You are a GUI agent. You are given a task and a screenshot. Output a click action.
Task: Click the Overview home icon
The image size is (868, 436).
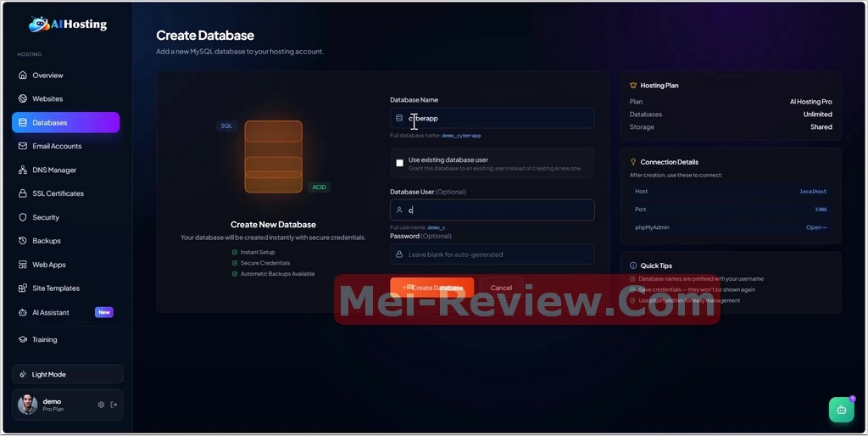click(x=23, y=75)
